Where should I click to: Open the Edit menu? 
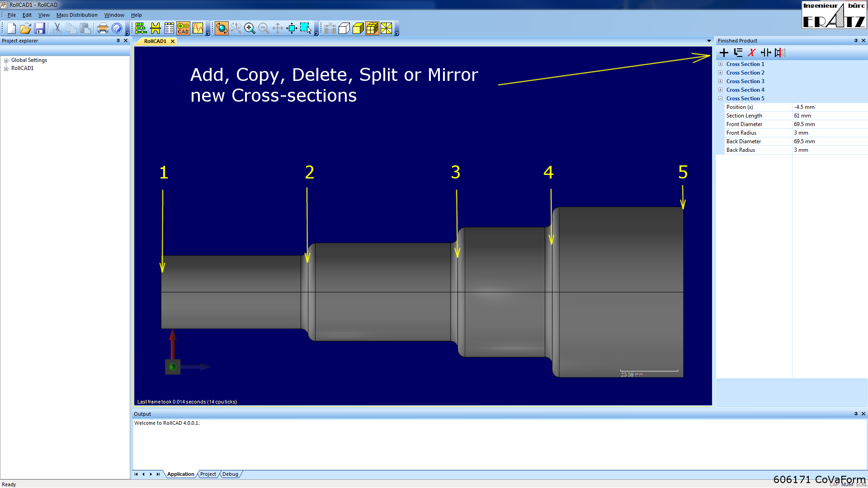tap(27, 15)
